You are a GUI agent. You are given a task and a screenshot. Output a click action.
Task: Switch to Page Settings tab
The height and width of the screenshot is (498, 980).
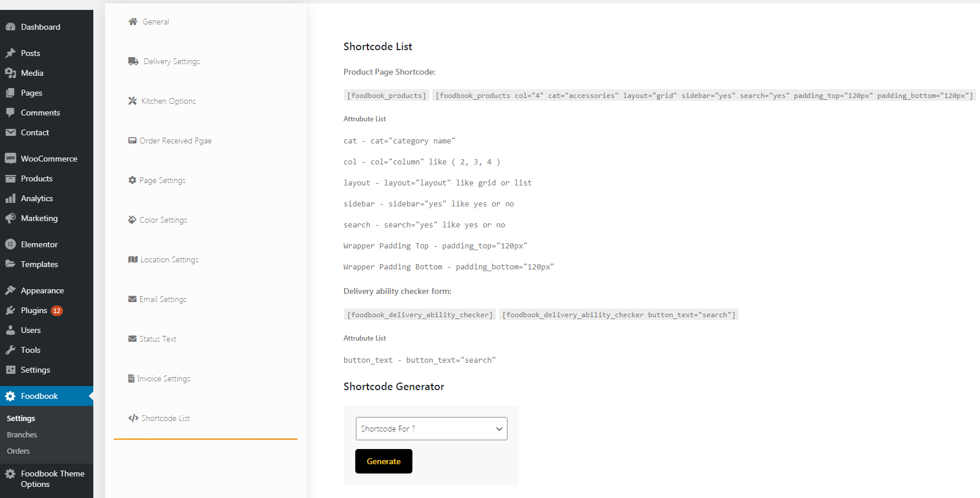pyautogui.click(x=162, y=180)
